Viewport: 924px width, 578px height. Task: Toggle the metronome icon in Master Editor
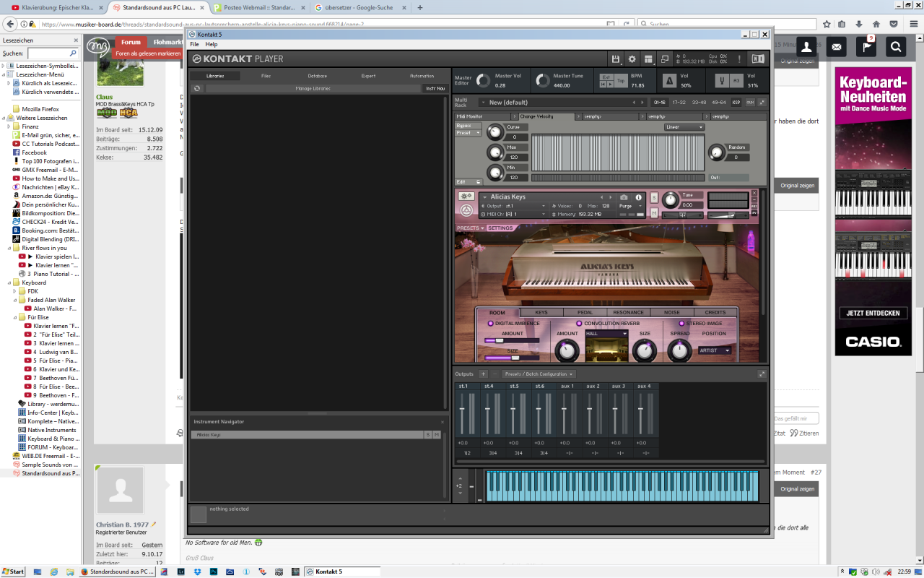(x=668, y=80)
